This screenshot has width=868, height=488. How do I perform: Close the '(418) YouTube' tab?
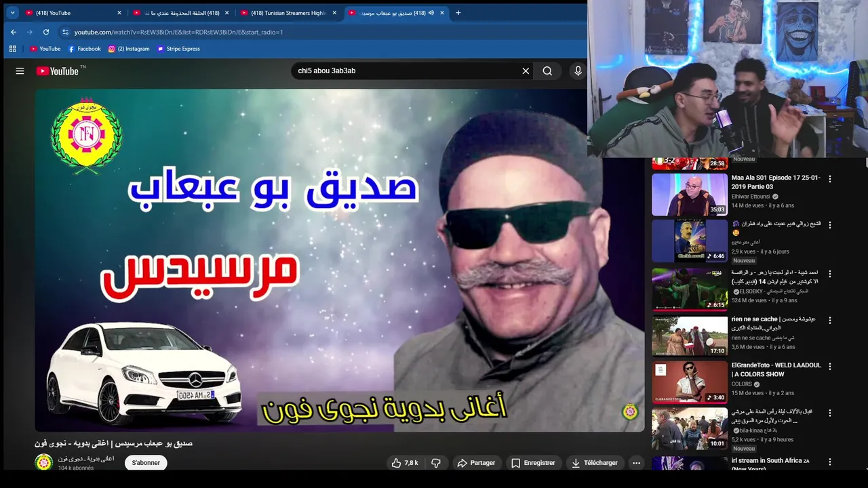[x=119, y=12]
